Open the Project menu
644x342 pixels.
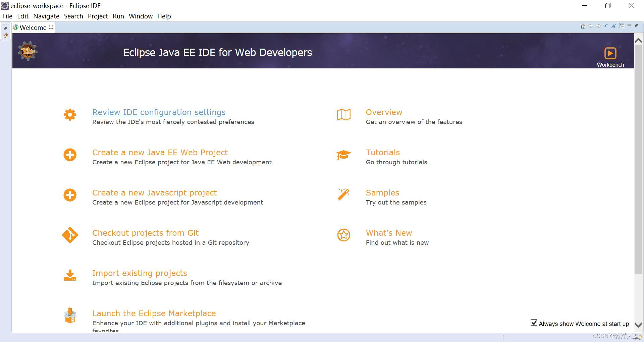pos(98,16)
